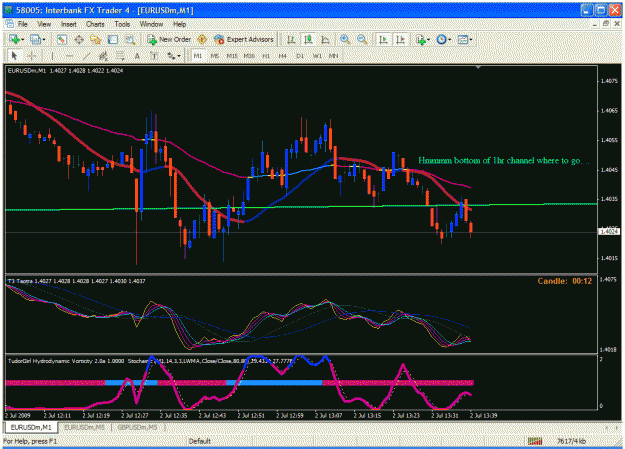Click the connection bars icon in status bar
The image size is (625, 449).
coord(535,441)
